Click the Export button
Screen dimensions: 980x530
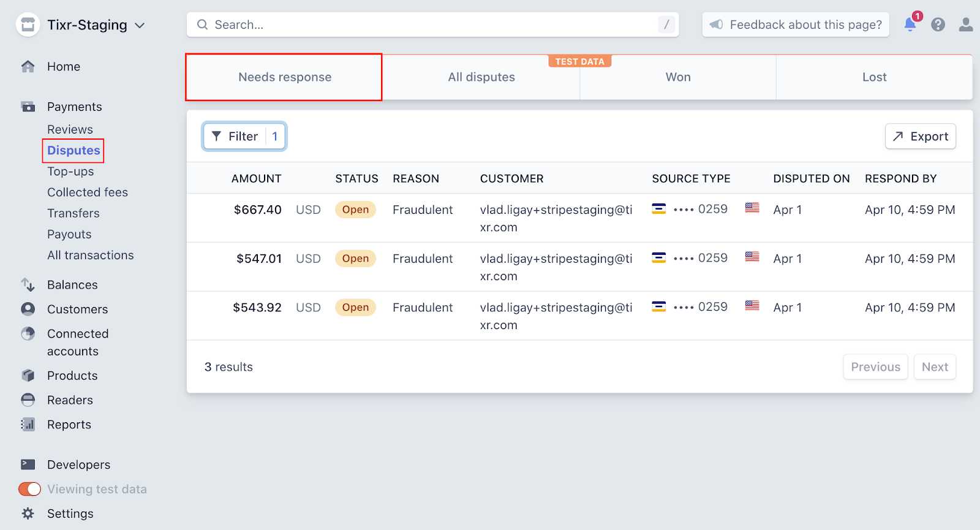(921, 136)
